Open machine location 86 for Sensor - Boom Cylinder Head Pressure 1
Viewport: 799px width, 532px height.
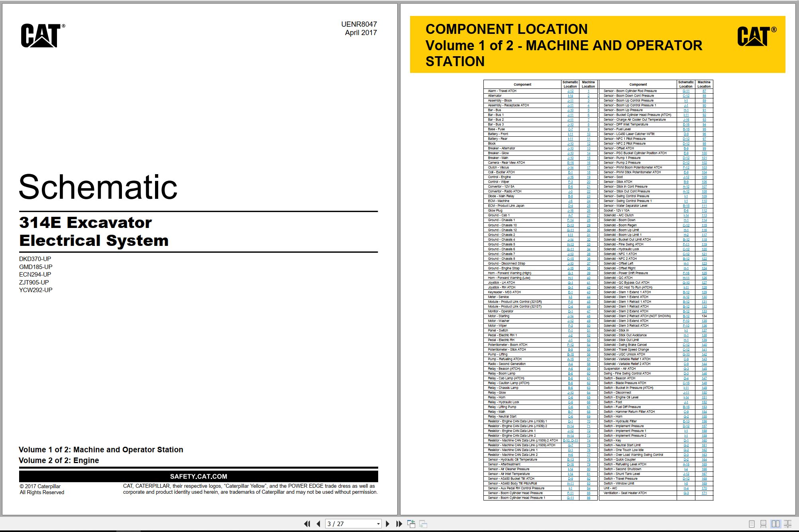click(x=588, y=498)
